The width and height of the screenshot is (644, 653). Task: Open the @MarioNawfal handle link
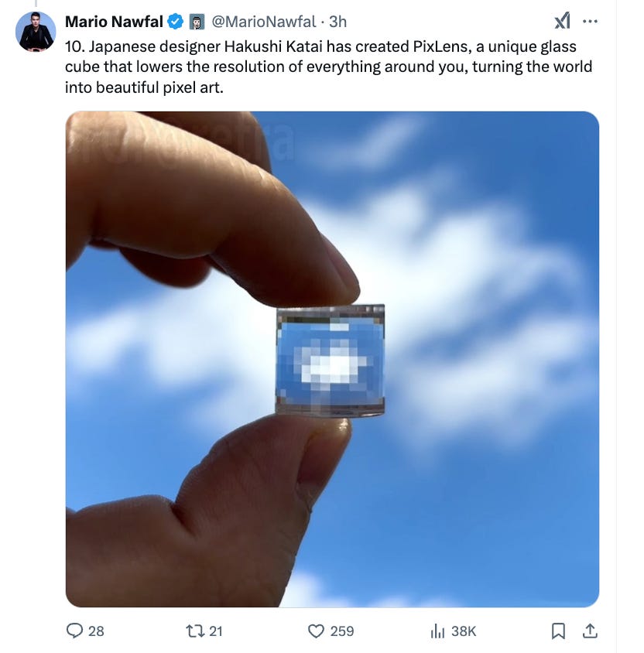(x=264, y=22)
